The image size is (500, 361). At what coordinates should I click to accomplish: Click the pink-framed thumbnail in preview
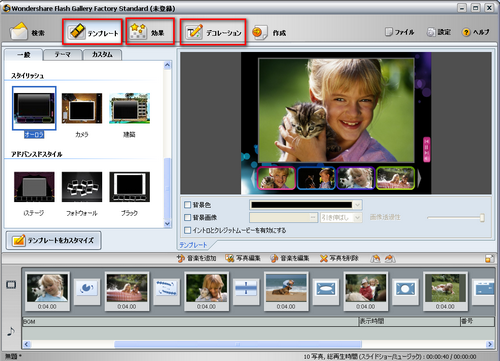(x=276, y=178)
